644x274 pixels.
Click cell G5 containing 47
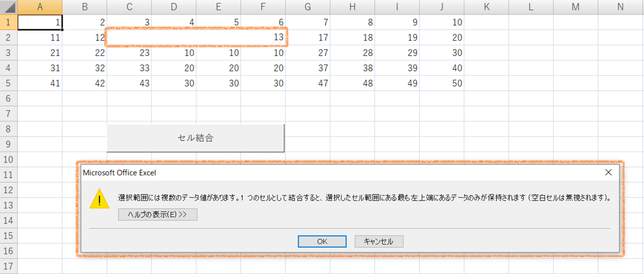coord(308,83)
